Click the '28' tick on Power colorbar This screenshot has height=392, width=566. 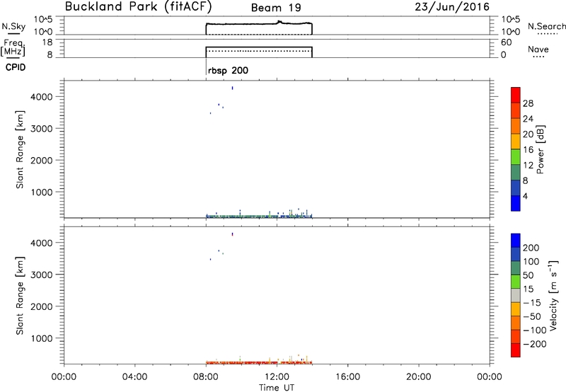[x=528, y=103]
